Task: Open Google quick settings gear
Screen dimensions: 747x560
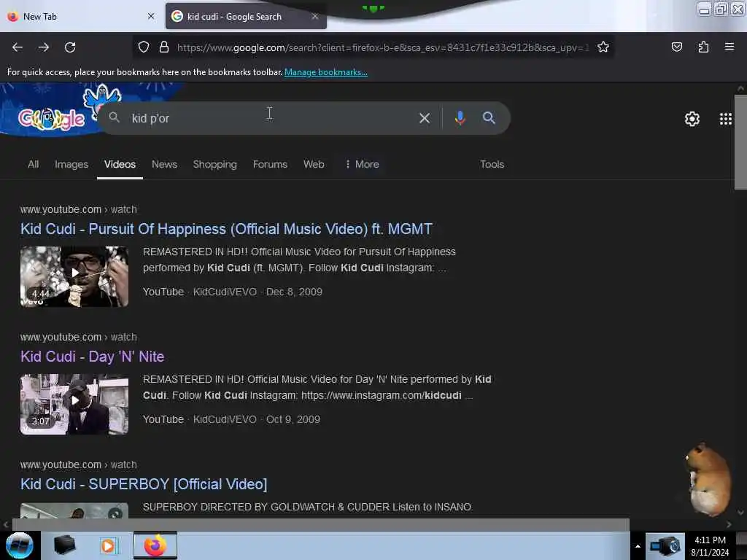Action: click(692, 119)
